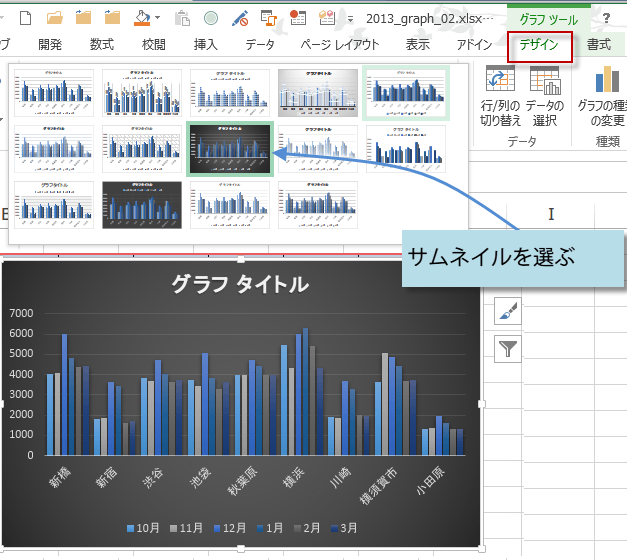This screenshot has height=560, width=627.
Task: Switch to the デザイン ribbon tab
Action: tap(540, 45)
